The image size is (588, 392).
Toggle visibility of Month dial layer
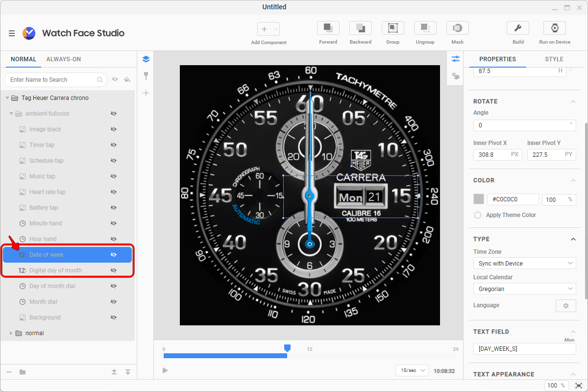click(x=113, y=302)
